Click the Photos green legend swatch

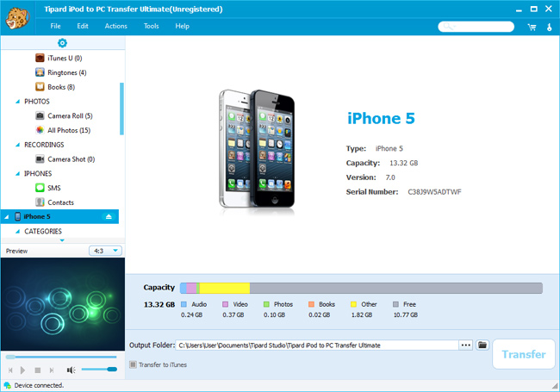[266, 304]
